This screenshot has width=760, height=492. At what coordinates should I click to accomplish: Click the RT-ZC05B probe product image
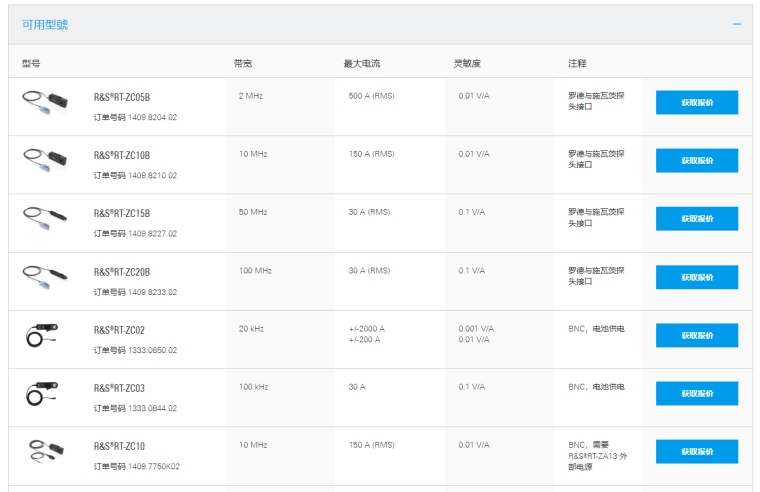coord(45,101)
